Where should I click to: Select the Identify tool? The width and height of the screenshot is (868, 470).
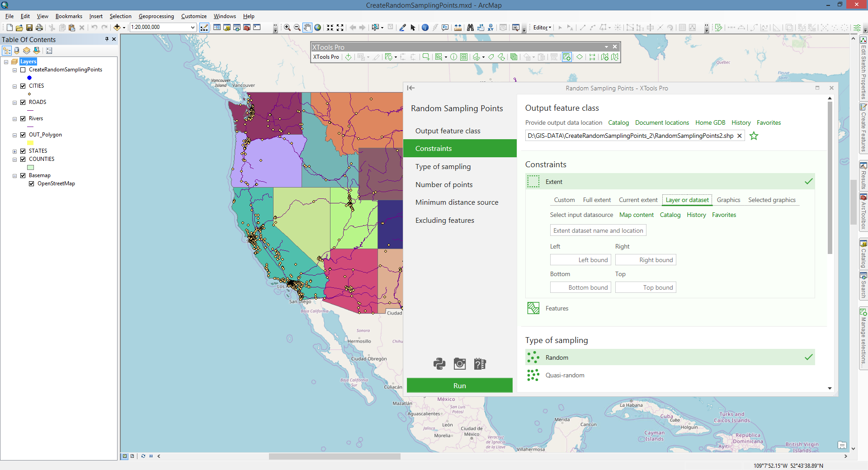coord(425,28)
